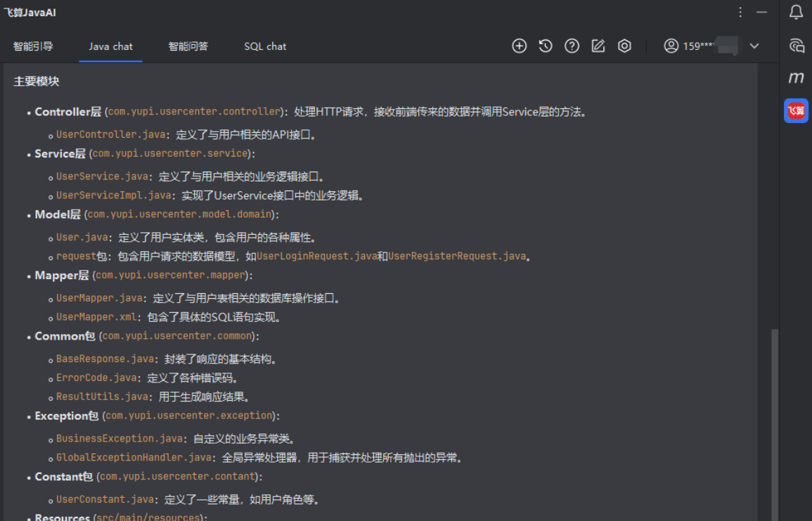The width and height of the screenshot is (812, 521).
Task: Click com.yupi.usercenter.common package text
Action: [x=177, y=336]
